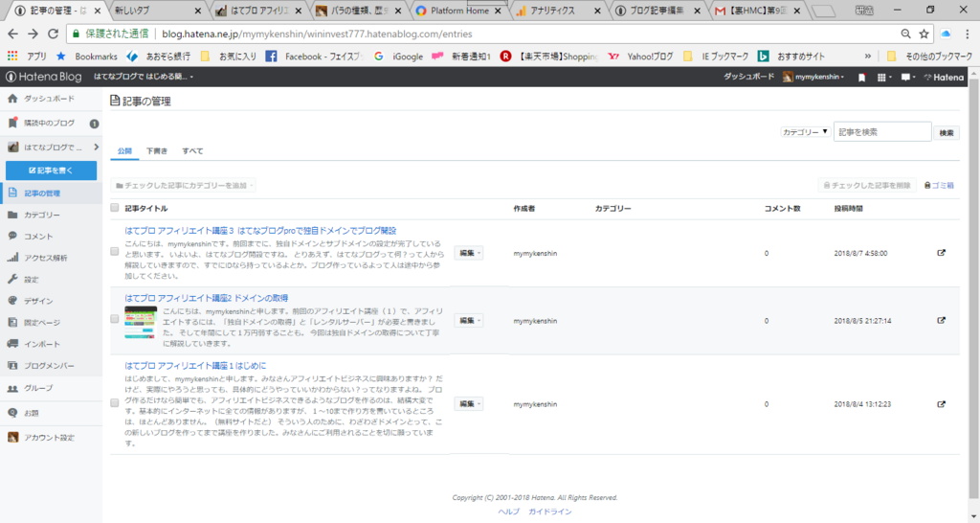Viewport: 980px width, 523px height.
Task: Open fixed pages icon in sidebar
Action: (x=12, y=322)
